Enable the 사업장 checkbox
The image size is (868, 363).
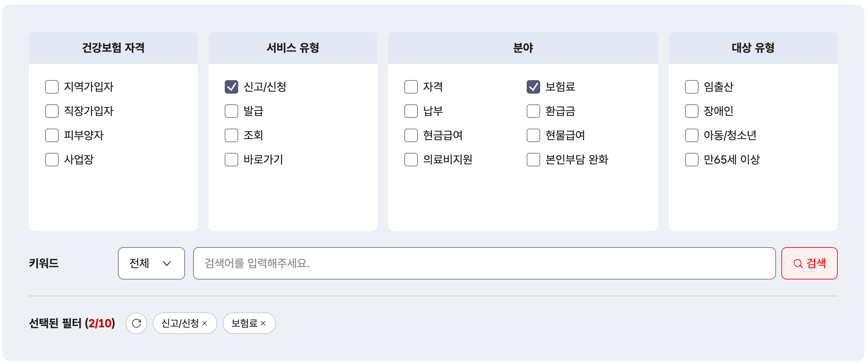(x=52, y=160)
